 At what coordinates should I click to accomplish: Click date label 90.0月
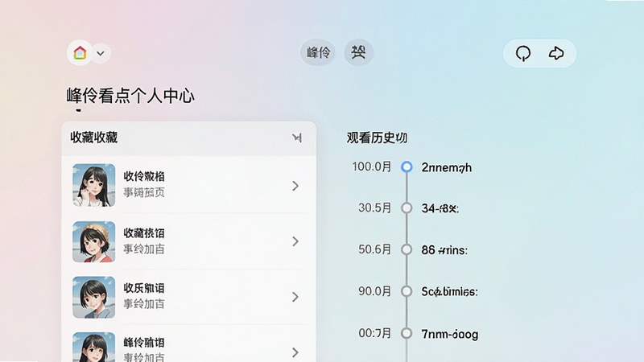[x=374, y=291]
